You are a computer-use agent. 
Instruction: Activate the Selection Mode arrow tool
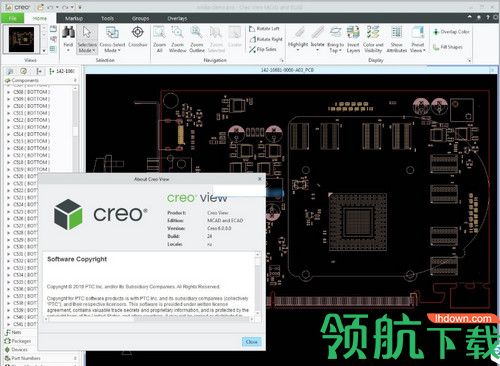tap(87, 33)
